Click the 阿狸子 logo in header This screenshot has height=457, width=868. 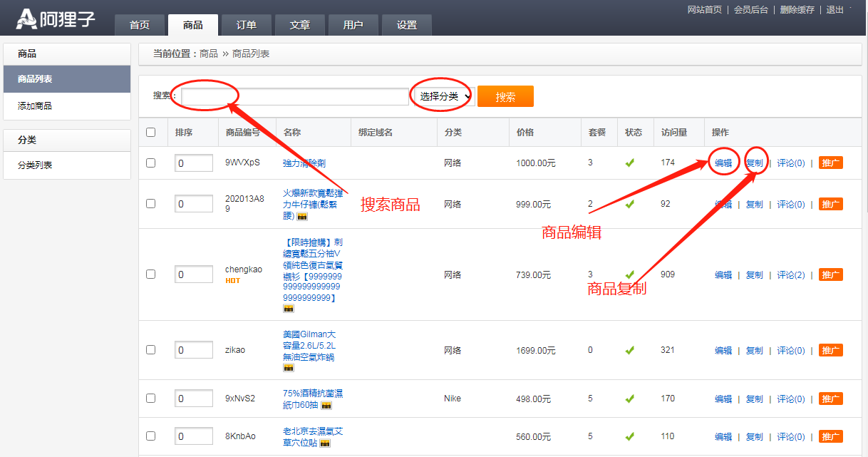(56, 19)
